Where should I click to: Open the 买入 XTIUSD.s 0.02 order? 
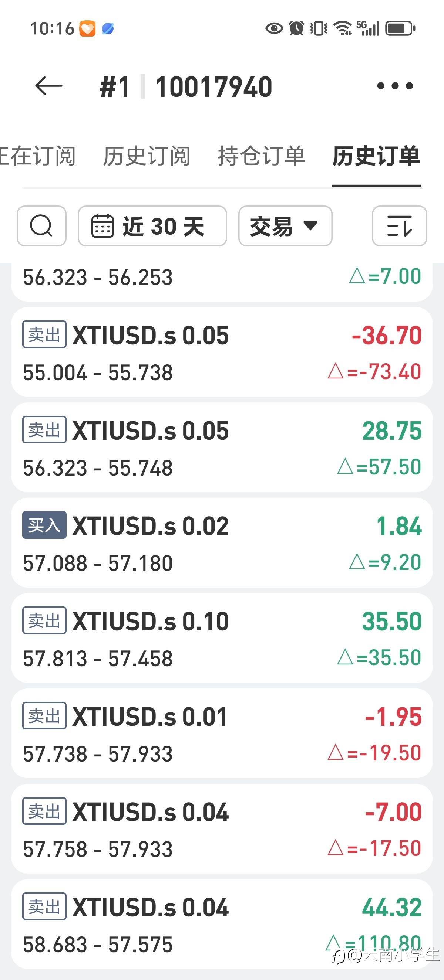pyautogui.click(x=222, y=542)
